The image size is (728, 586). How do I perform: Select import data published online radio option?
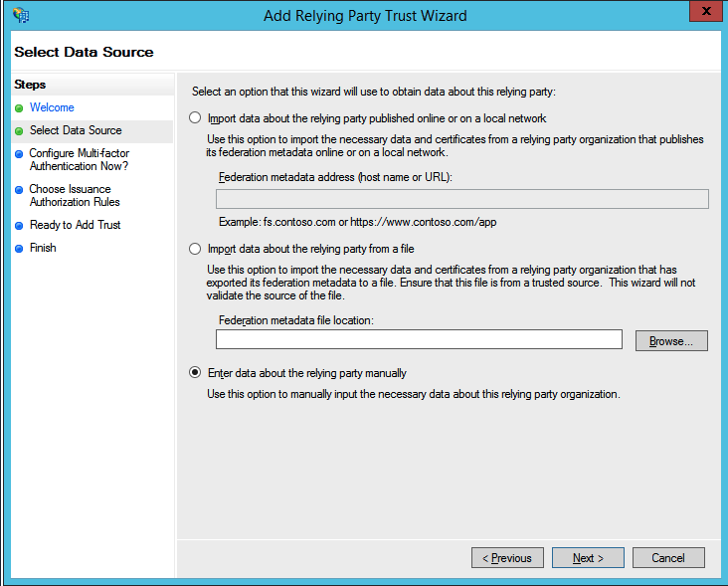click(x=195, y=118)
